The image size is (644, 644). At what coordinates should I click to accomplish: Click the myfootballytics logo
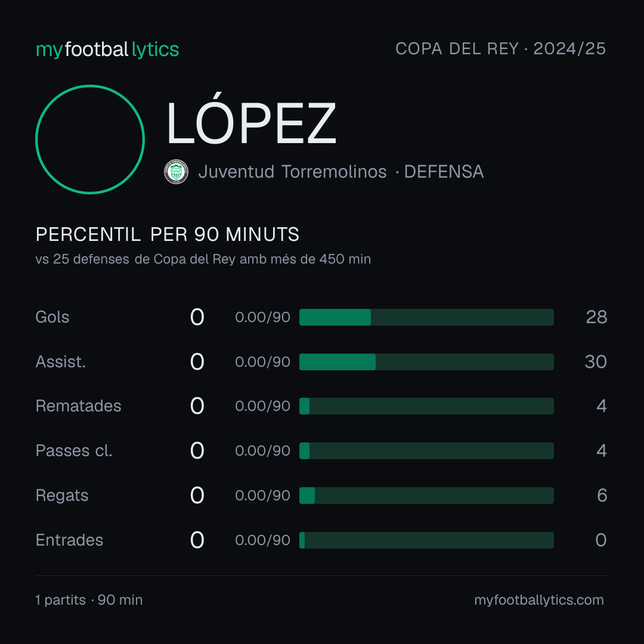click(x=107, y=49)
